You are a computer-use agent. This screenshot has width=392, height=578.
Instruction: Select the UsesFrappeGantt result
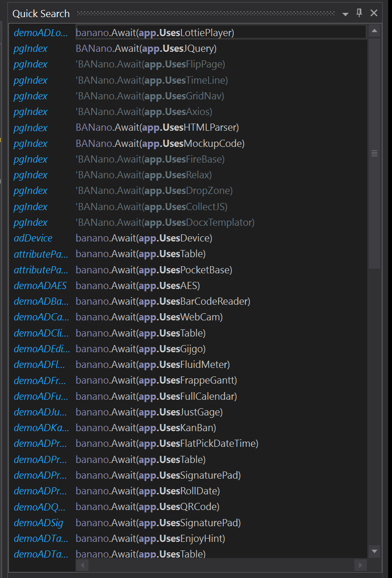(156, 380)
